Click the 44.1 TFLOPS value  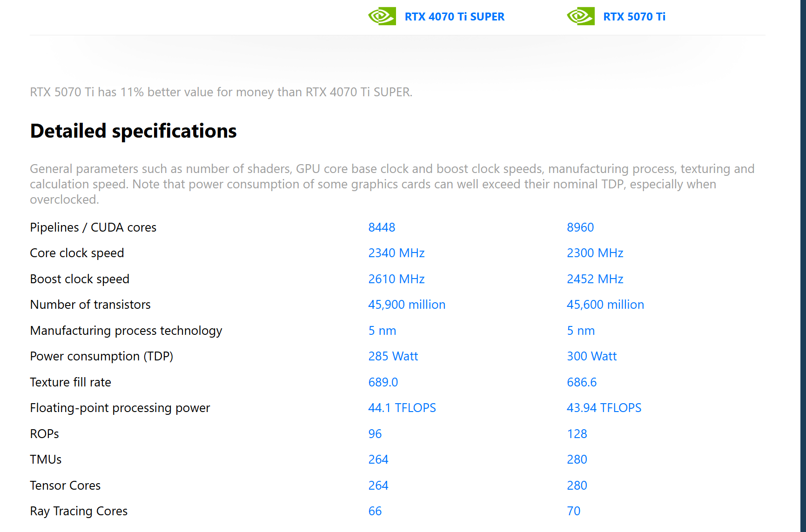pyautogui.click(x=402, y=408)
